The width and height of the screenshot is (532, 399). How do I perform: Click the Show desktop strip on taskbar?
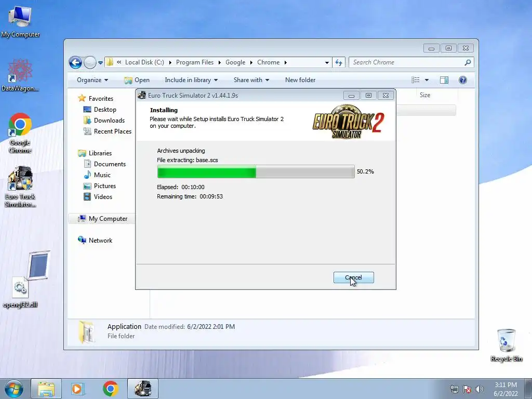pos(528,389)
